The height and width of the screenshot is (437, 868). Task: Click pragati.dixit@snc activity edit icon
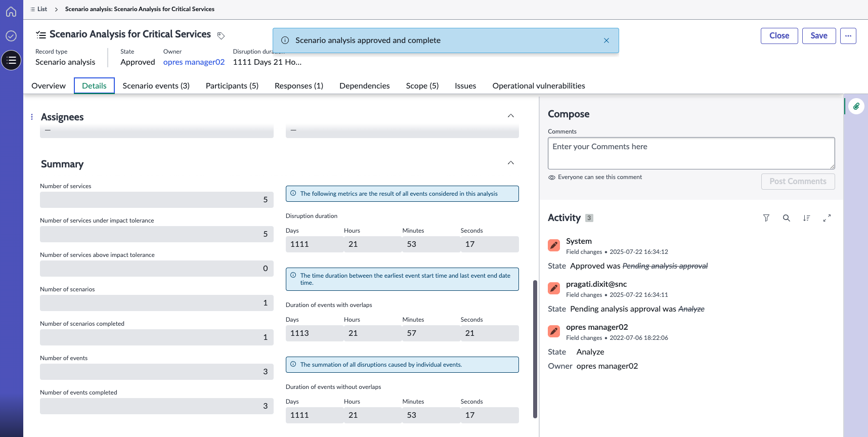coord(554,288)
